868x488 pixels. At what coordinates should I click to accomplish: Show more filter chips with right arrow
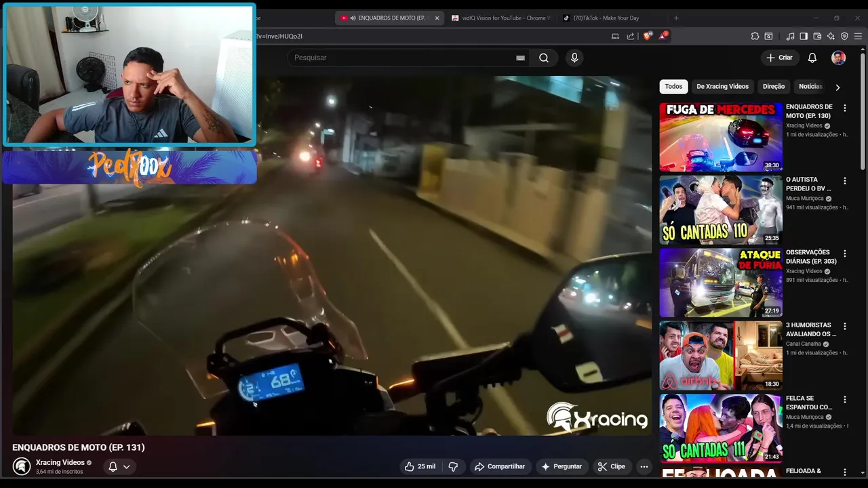(837, 87)
